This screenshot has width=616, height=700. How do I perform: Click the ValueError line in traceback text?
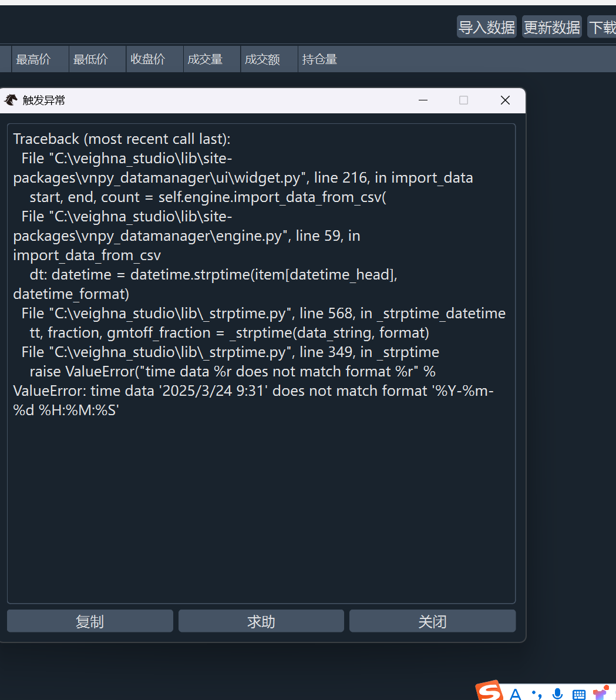coord(253,401)
